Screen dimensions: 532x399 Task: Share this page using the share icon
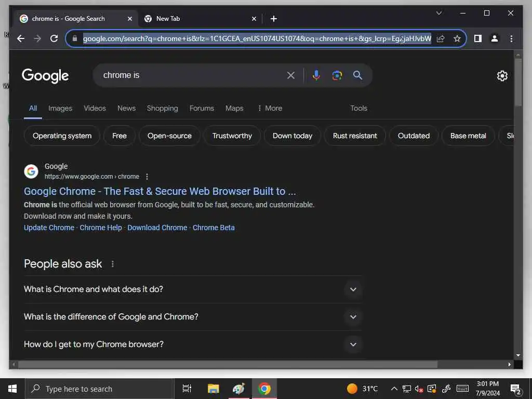[x=441, y=38]
